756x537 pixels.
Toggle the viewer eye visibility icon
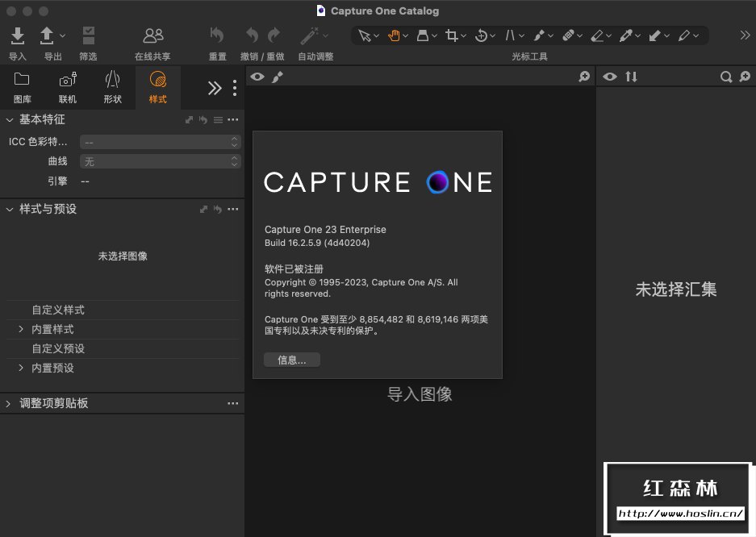pos(257,77)
